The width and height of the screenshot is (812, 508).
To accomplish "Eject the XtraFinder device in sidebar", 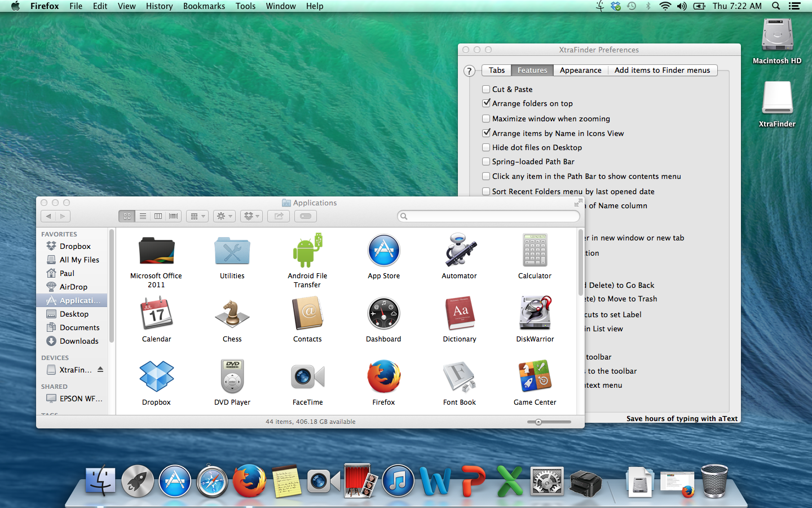I will tap(100, 370).
